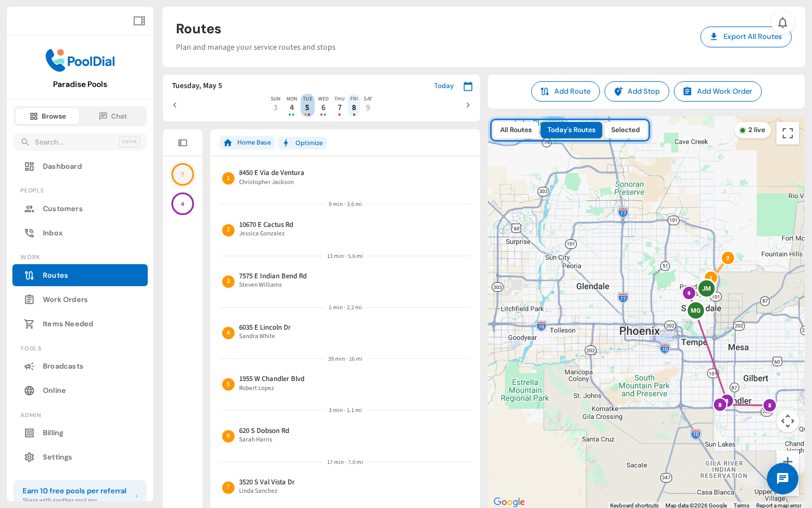Open Online tool
812x508 pixels.
pos(80,391)
